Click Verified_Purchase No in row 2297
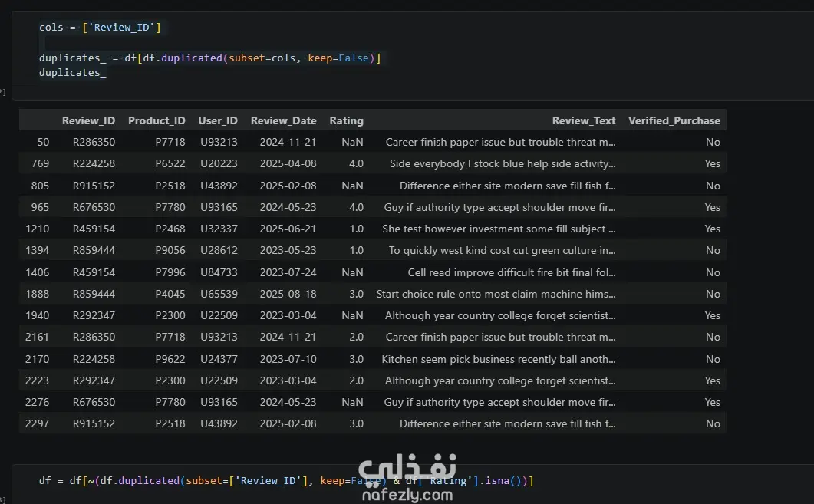Screen dimensions: 814x504 point(713,423)
